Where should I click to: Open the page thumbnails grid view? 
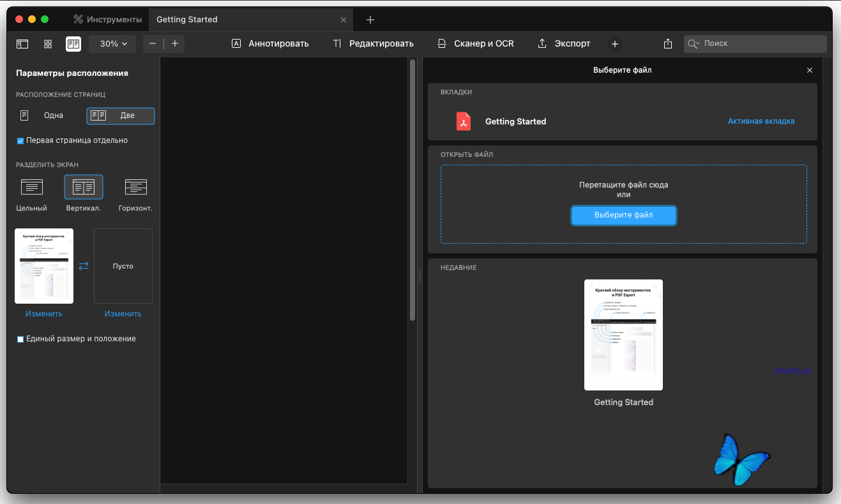click(x=48, y=44)
